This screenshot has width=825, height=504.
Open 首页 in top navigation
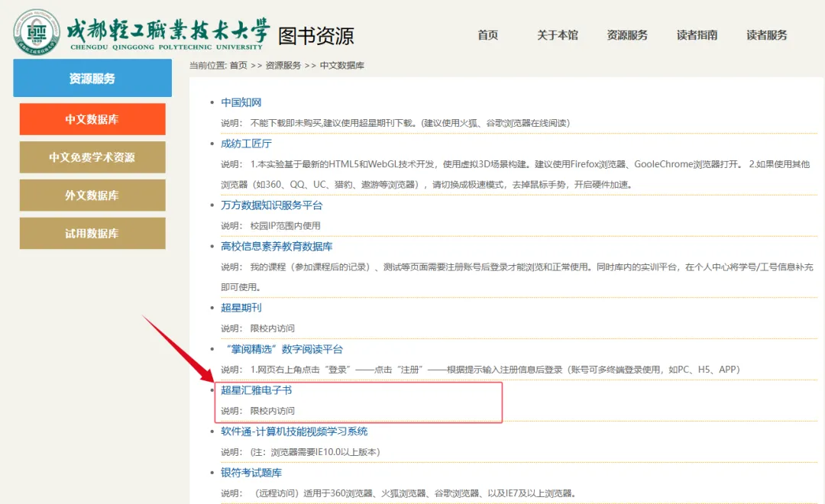tap(487, 35)
